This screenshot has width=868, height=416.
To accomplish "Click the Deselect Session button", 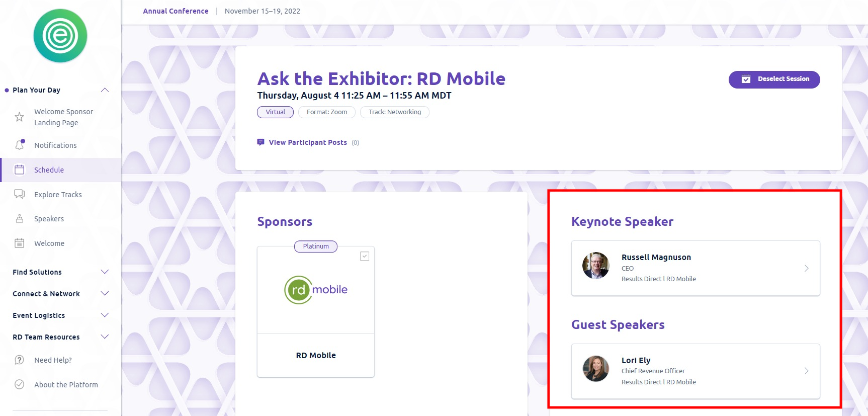I will [x=774, y=79].
